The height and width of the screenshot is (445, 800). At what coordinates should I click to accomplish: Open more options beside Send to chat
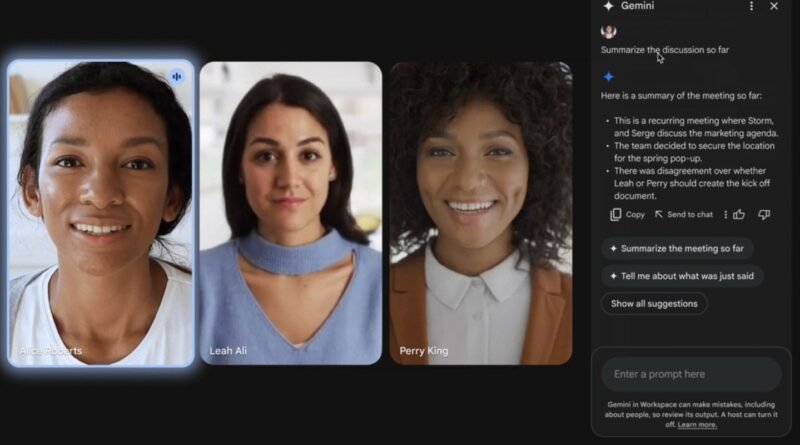pos(726,215)
